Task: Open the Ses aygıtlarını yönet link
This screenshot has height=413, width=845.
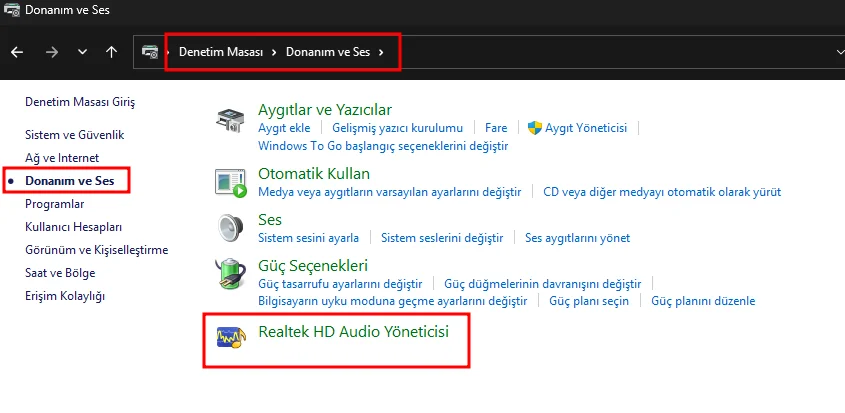Action: (577, 238)
